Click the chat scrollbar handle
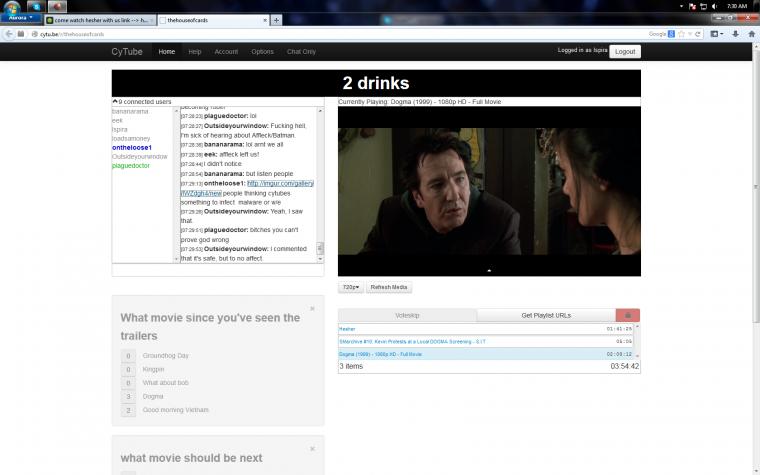Image resolution: width=760 pixels, height=475 pixels. click(x=320, y=248)
